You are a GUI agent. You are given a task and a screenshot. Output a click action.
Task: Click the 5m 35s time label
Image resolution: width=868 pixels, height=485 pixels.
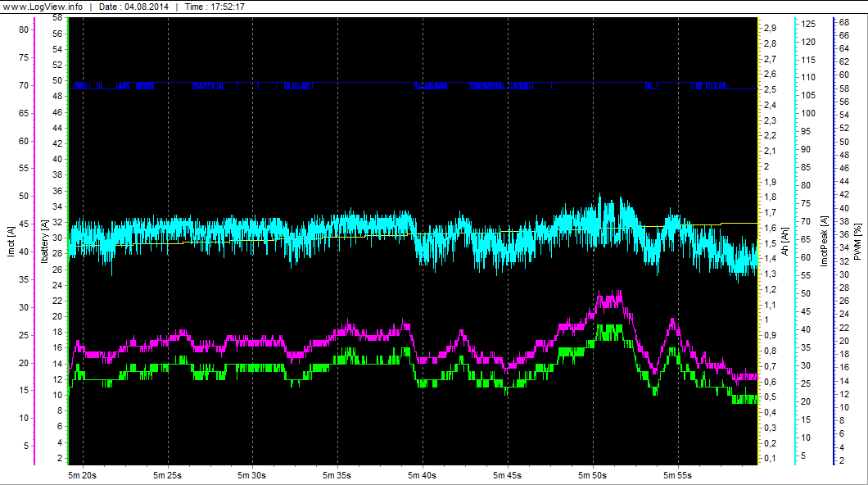click(x=337, y=475)
